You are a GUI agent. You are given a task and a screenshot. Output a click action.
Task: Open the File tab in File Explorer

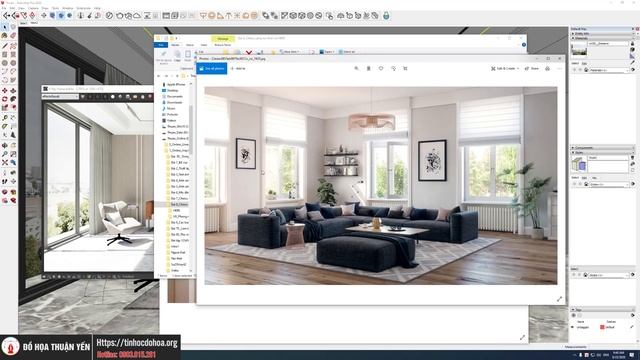coord(161,45)
